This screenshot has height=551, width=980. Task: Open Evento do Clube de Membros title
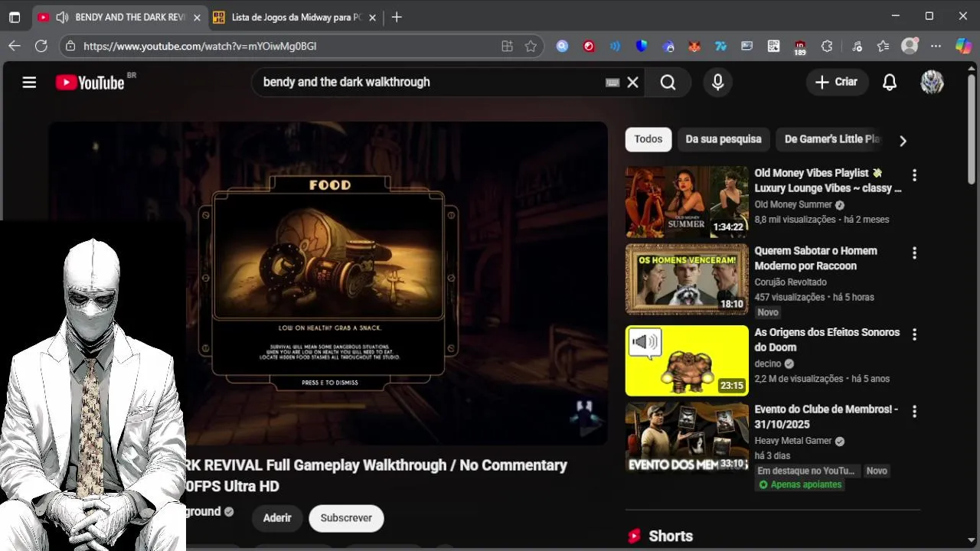(x=826, y=416)
